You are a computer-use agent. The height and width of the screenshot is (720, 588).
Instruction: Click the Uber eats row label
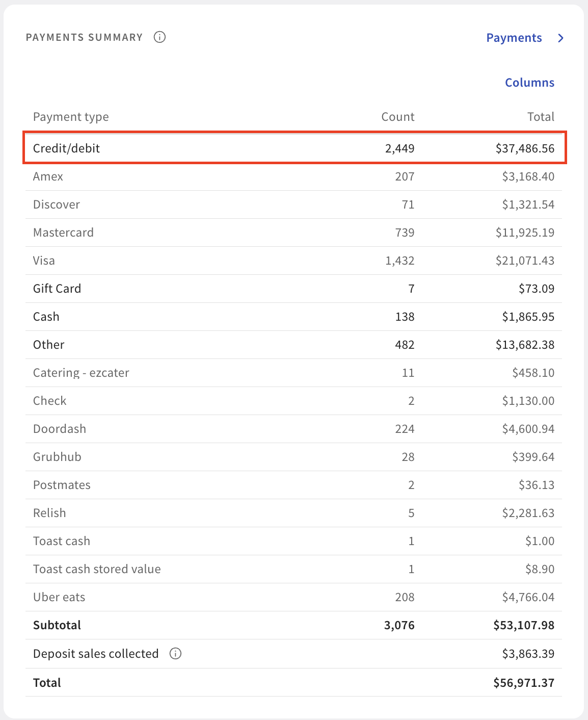[x=59, y=597]
